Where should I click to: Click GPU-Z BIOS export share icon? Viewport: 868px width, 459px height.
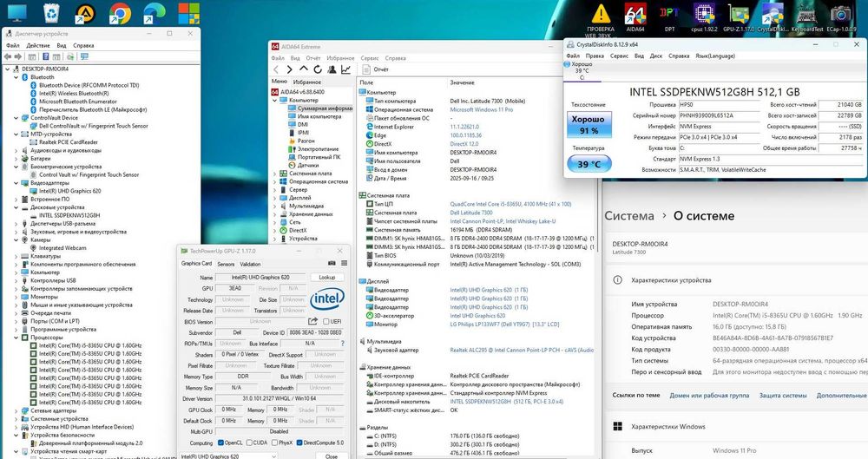pyautogui.click(x=312, y=321)
